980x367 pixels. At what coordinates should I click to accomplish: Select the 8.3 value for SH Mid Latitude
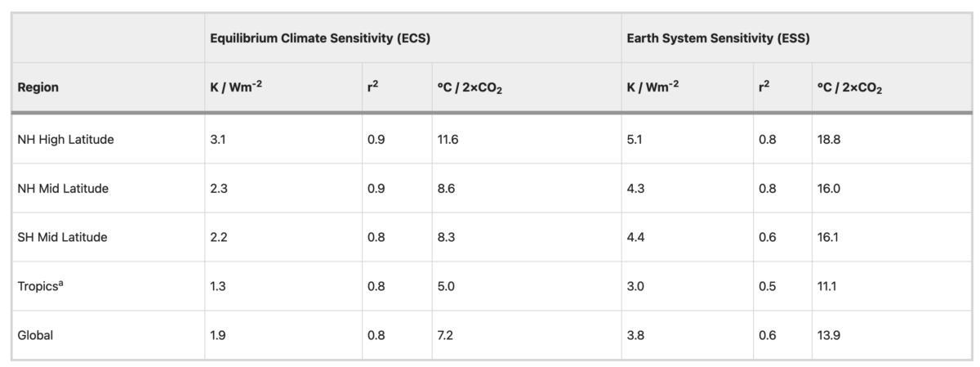click(x=447, y=238)
